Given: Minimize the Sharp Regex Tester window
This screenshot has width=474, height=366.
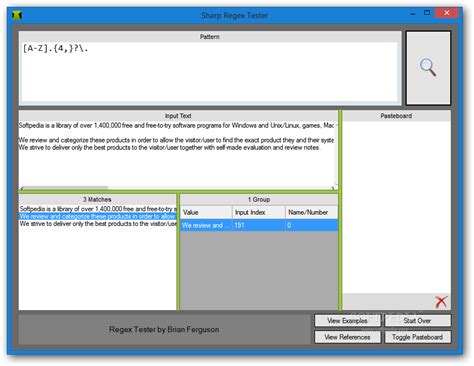Looking at the screenshot, I should click(x=413, y=14).
